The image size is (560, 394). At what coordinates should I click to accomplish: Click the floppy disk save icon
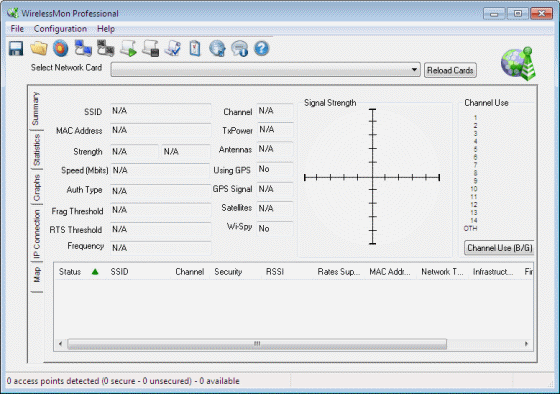16,49
